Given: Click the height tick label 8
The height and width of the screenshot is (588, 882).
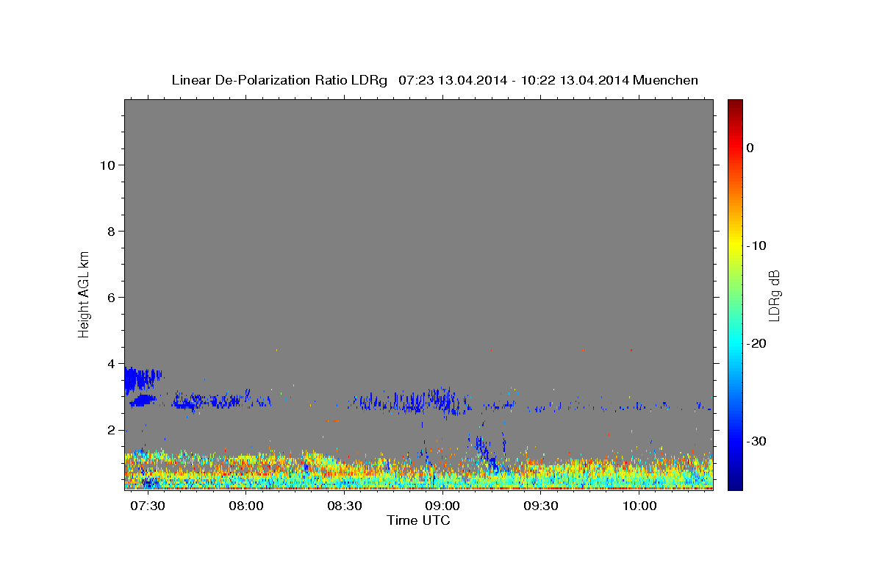Looking at the screenshot, I should [x=112, y=232].
